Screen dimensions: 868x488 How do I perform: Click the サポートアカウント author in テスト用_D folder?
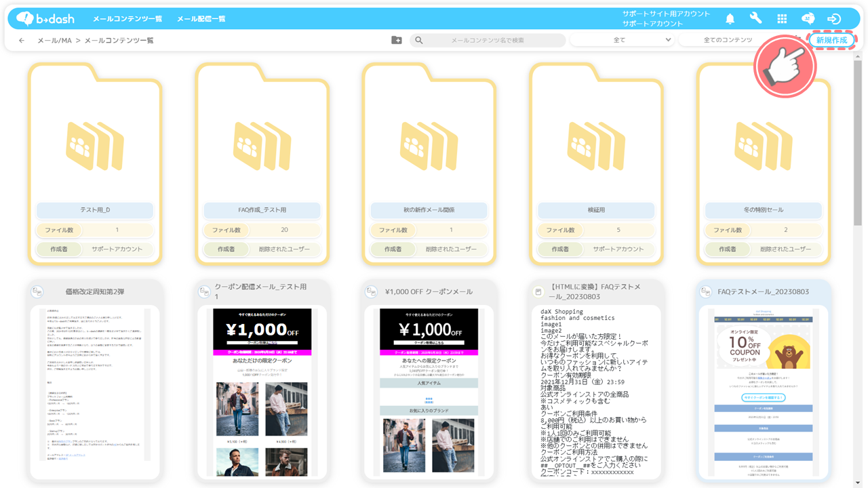[x=117, y=249]
